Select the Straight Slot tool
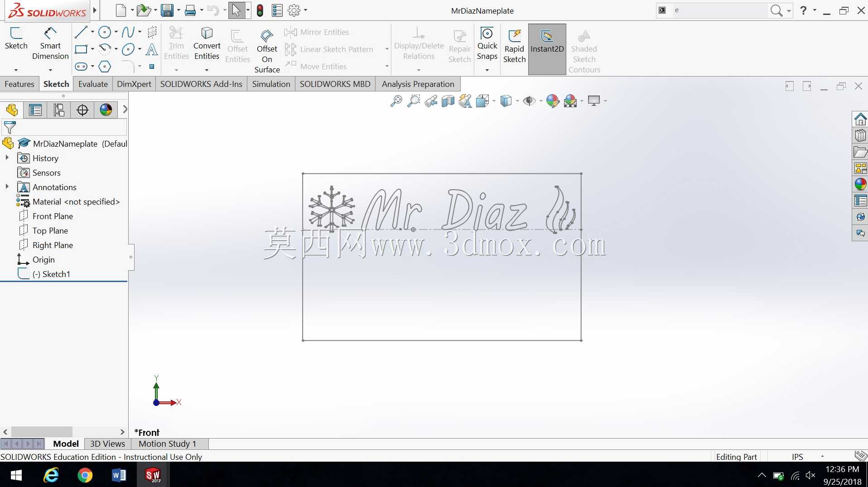 point(81,67)
